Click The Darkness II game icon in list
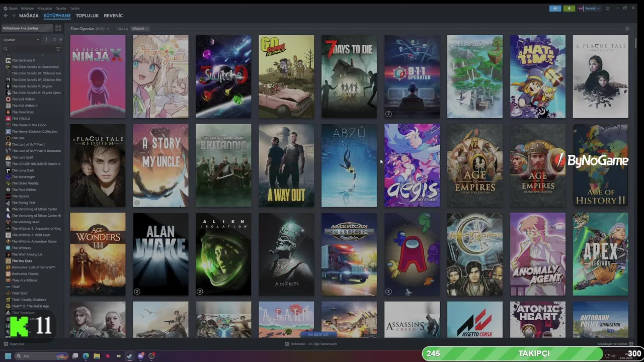 [x=8, y=60]
